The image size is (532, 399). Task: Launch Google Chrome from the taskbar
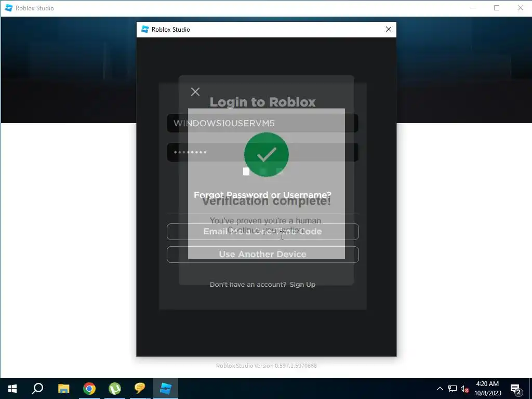coord(89,389)
